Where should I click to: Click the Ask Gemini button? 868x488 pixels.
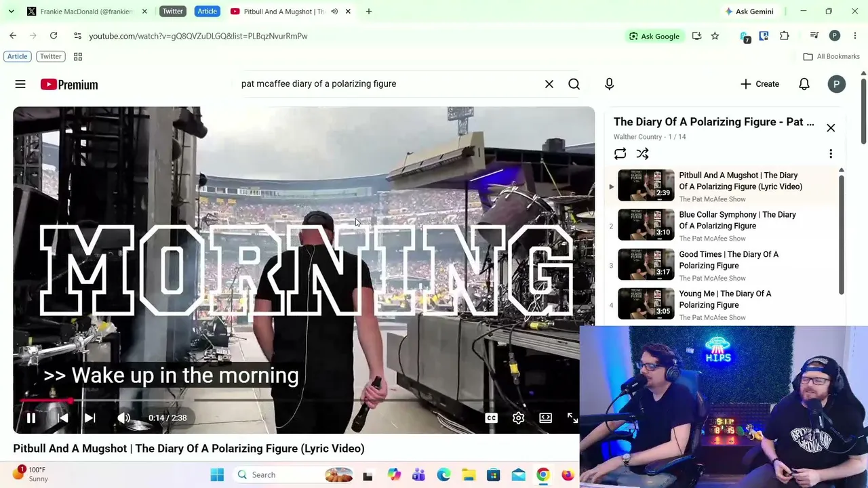coord(749,12)
